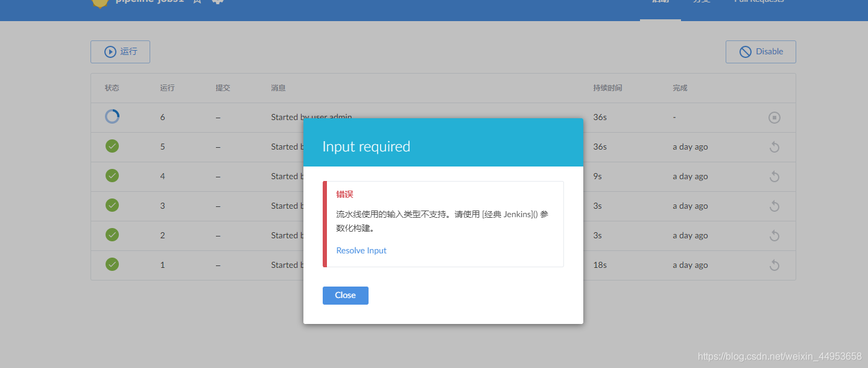Click the 状态 column header

[112, 88]
